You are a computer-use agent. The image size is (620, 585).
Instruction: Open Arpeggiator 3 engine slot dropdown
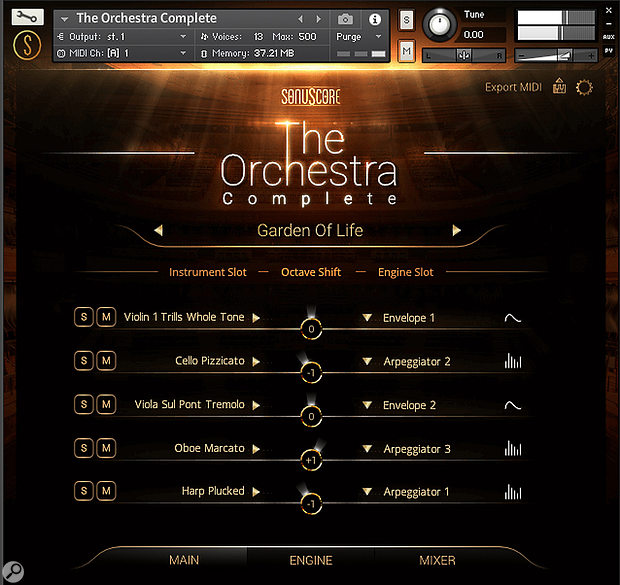[x=367, y=449]
